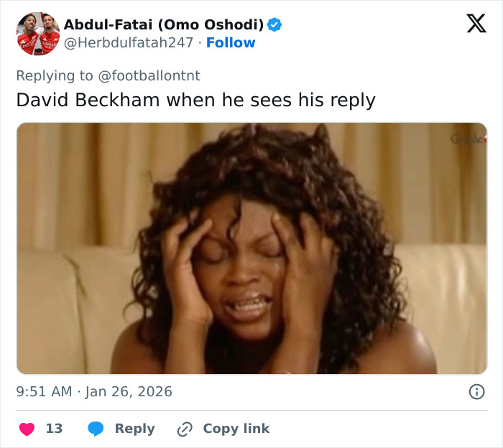Open the tweet info circle icon
The image size is (503, 448).
[x=476, y=391]
